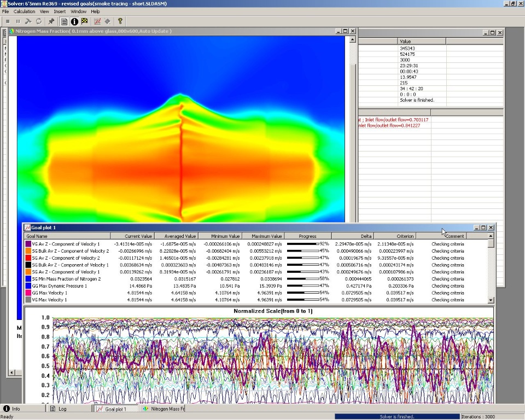525x420 pixels.
Task: Click the Stop calculation toolbar icon
Action: pyautogui.click(x=8, y=21)
